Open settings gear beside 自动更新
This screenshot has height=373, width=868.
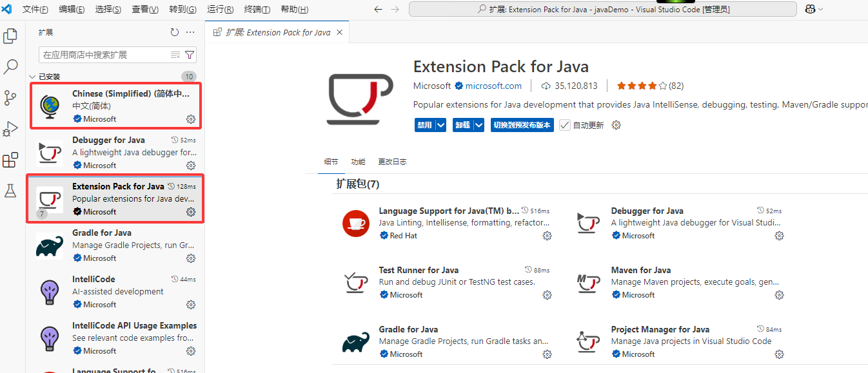616,125
